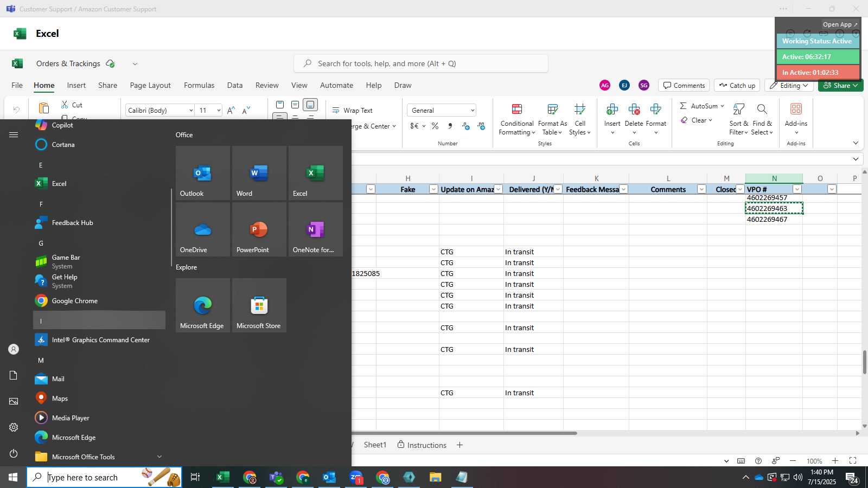Open the Excel tile under Office
The height and width of the screenshot is (488, 868).
[x=316, y=173]
